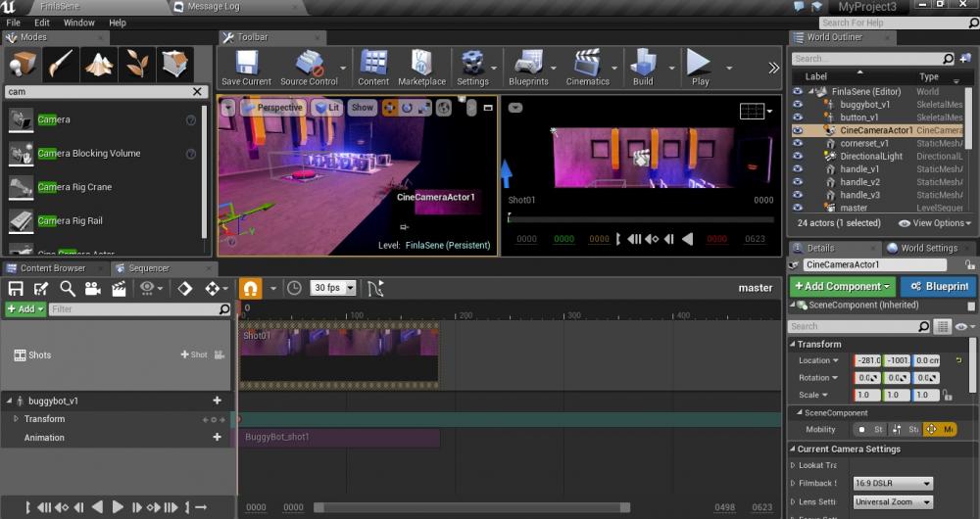Open the Marketplace toolbar icon

pyautogui.click(x=421, y=68)
